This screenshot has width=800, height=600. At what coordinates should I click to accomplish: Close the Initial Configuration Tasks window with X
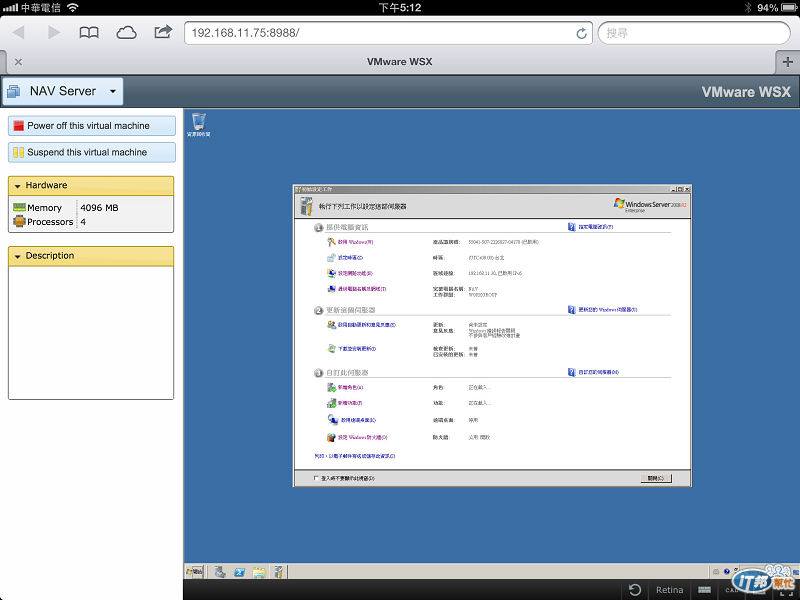pyautogui.click(x=687, y=189)
